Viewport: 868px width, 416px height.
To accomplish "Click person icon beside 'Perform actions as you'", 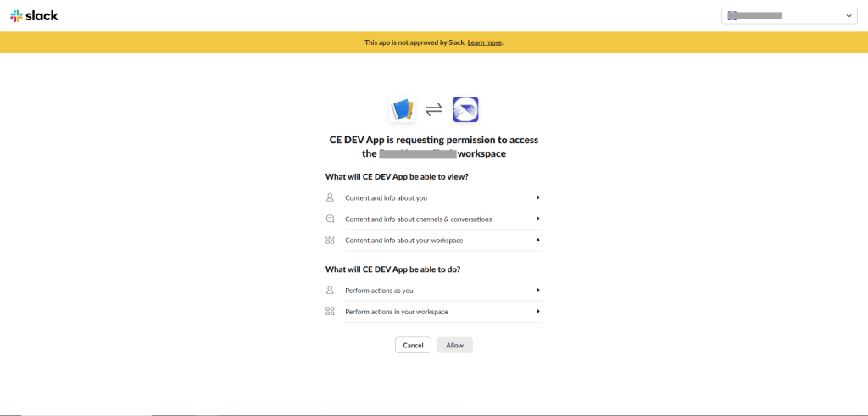I will 331,290.
